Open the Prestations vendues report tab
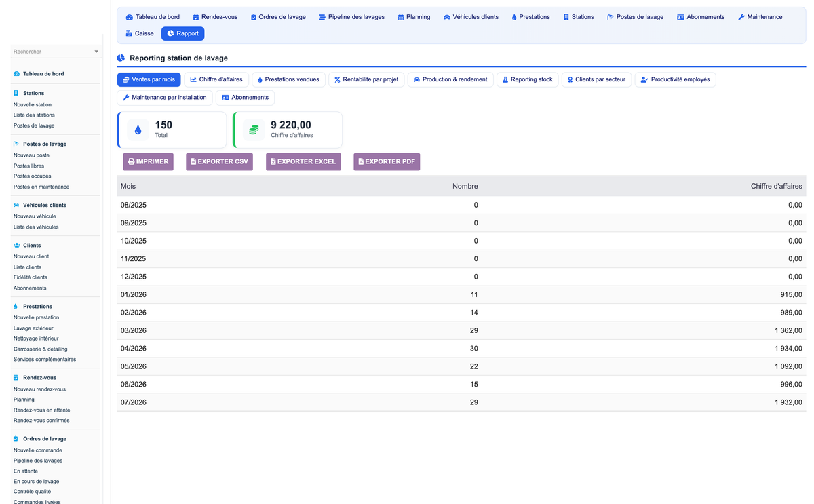Screen dimensions: 814x504 [288, 79]
